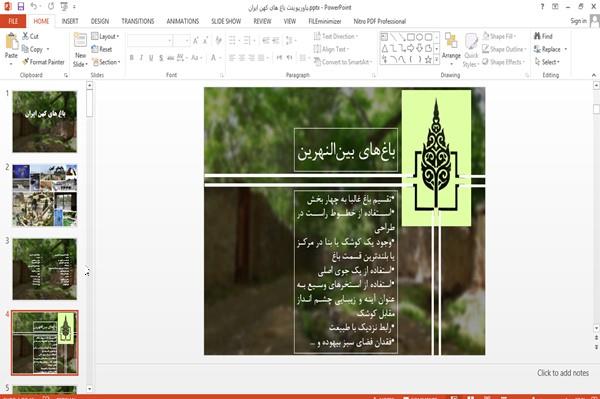Screen dimensions: 600x399
Task: Switch to the SLIDE SHOW tab
Action: coord(226,21)
